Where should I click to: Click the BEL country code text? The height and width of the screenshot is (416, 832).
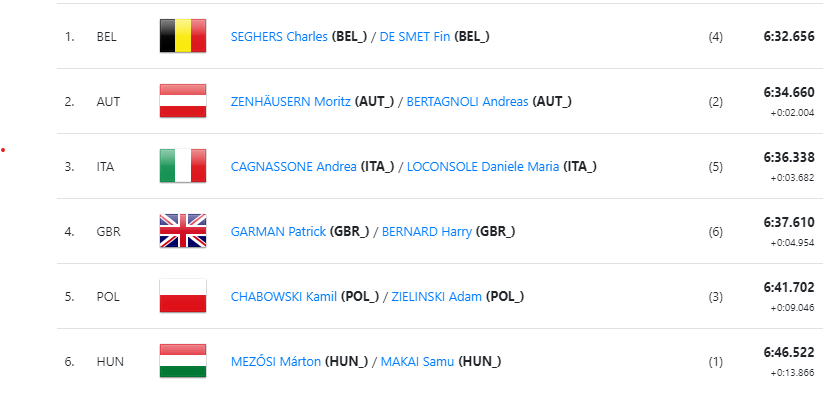pyautogui.click(x=107, y=37)
